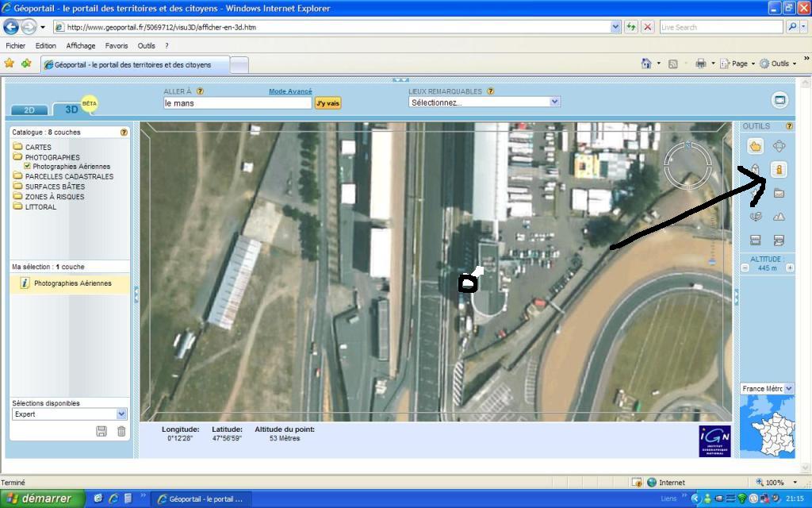Click the mountain relief tool icon
This screenshot has width=812, height=508.
pyautogui.click(x=779, y=217)
